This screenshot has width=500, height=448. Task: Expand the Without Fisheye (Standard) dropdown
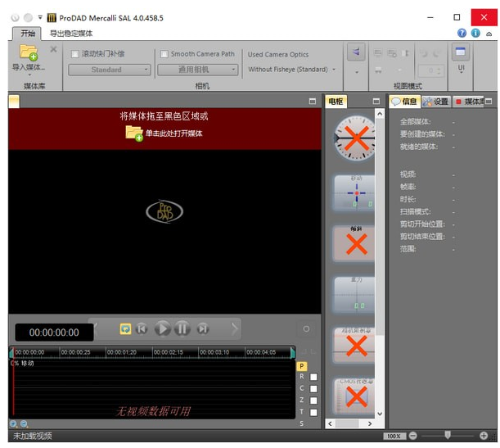[292, 70]
